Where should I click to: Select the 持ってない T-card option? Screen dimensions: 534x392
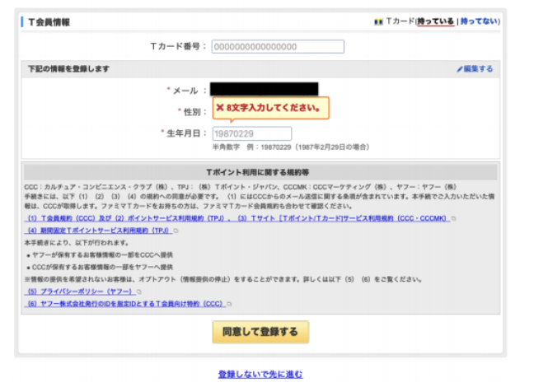coord(479,21)
